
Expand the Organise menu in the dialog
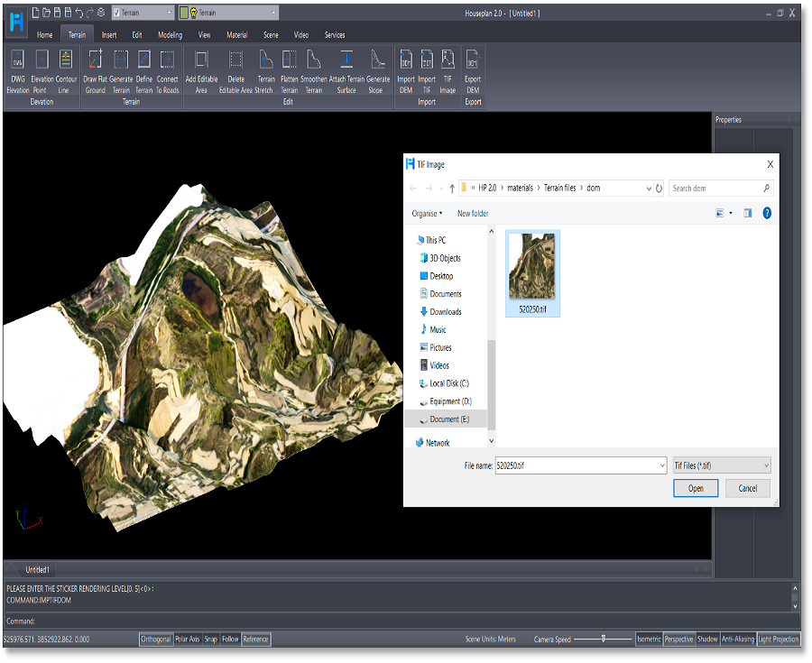click(426, 213)
